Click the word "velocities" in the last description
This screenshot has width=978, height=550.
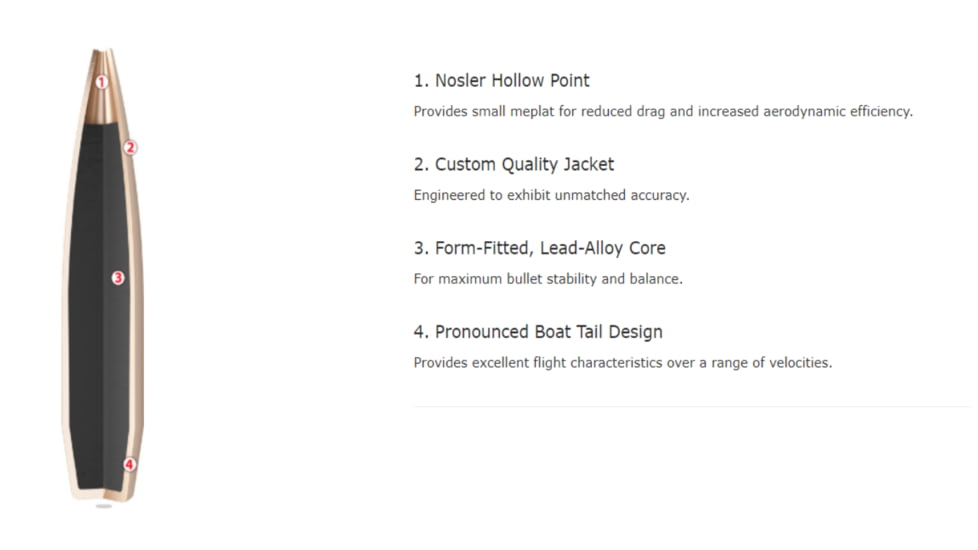(798, 363)
